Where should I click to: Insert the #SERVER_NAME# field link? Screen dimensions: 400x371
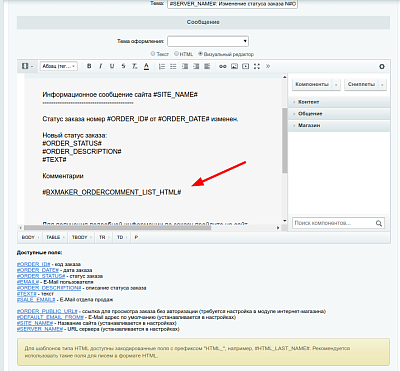coord(40,329)
